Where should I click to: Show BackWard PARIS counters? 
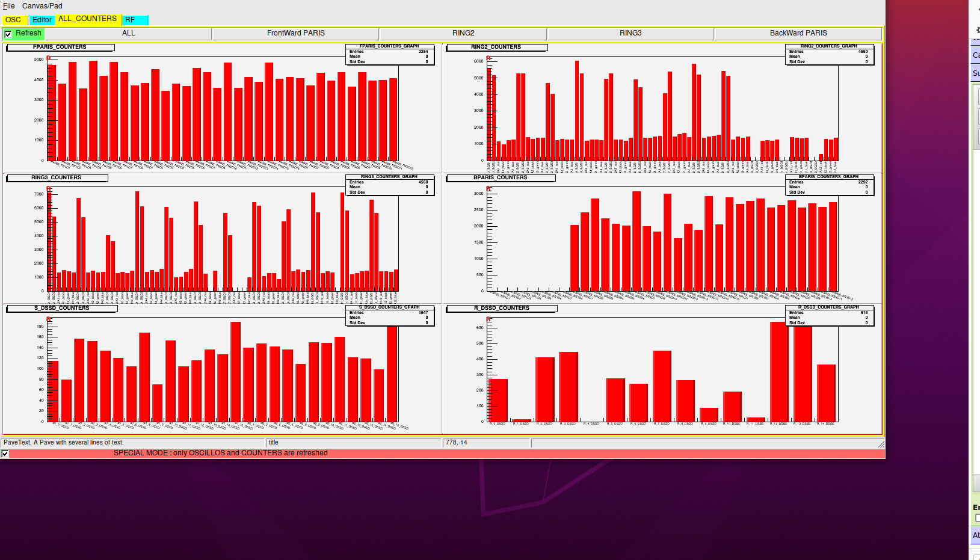click(x=798, y=33)
